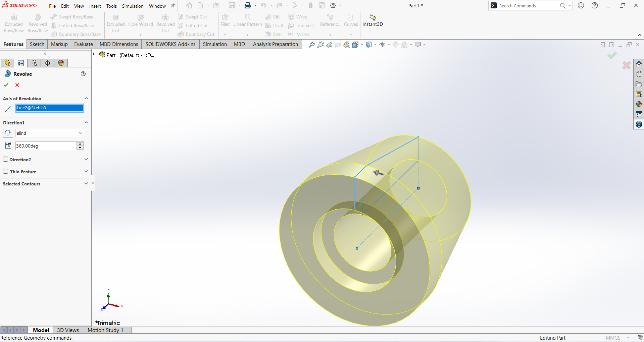Expand the Selected Contours section
The height and width of the screenshot is (342, 644).
pos(86,183)
